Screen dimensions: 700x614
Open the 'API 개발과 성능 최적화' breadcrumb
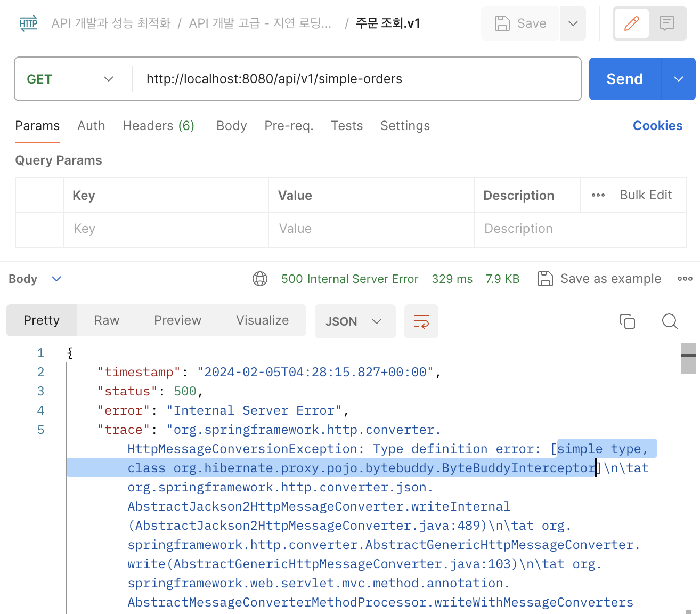click(x=111, y=23)
